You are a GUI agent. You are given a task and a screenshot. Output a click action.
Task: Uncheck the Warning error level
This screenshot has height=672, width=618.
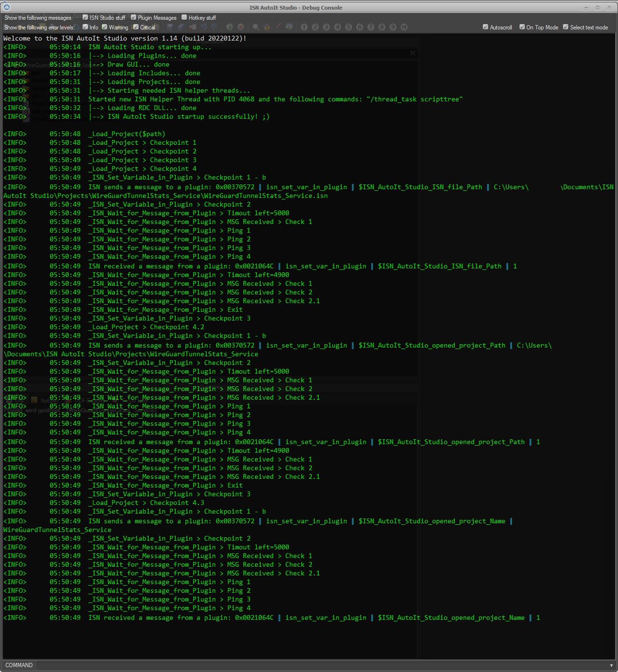105,27
